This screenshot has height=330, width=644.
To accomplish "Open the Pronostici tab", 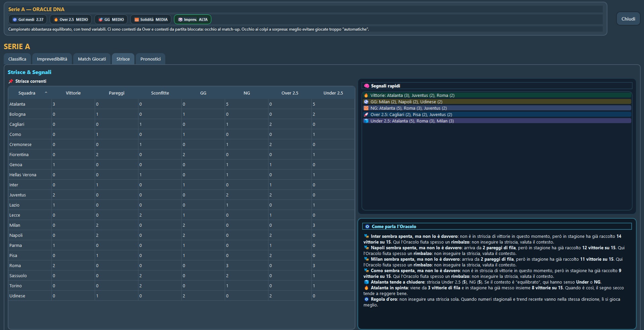I will (150, 59).
